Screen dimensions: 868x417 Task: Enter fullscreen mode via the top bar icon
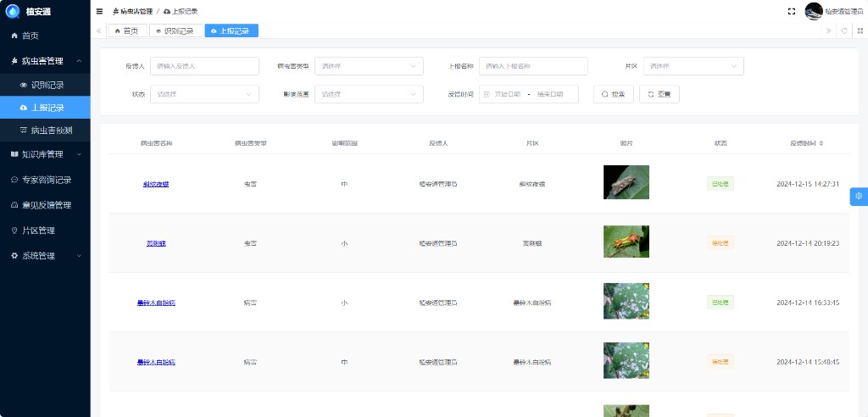[x=792, y=11]
